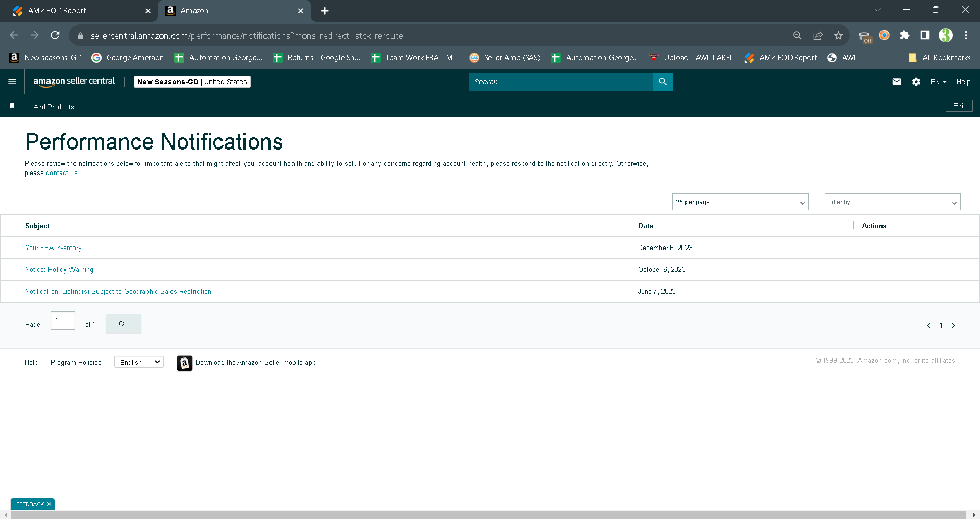Click the Help link in the footer

coord(31,363)
